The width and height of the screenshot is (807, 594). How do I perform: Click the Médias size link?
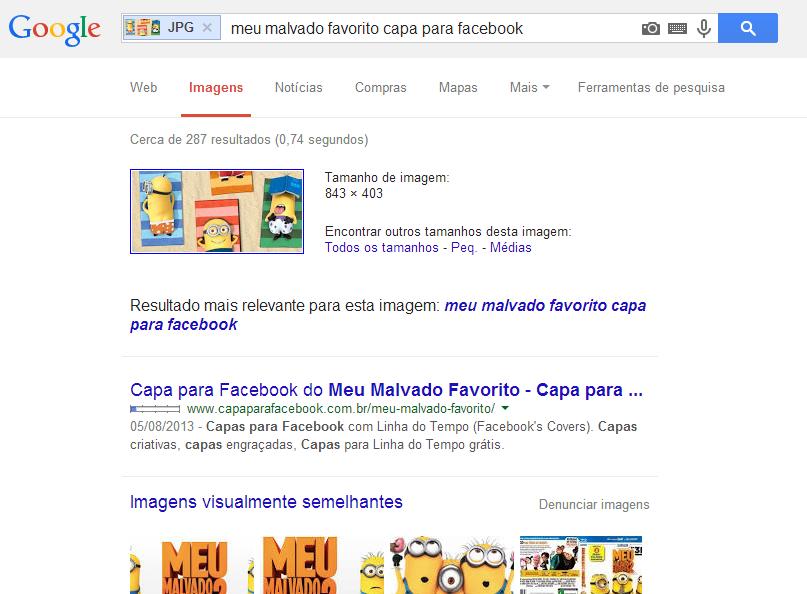pyautogui.click(x=510, y=248)
